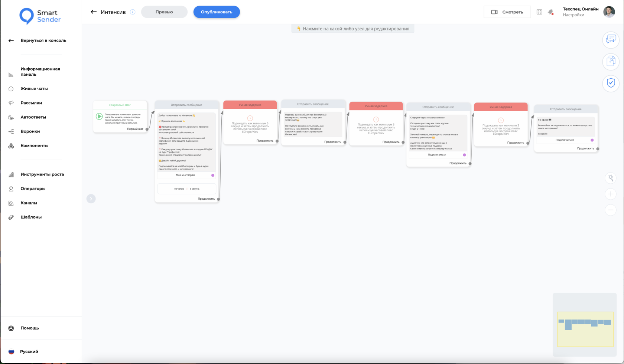This screenshot has height=364, width=624.
Task: Click the magic wand auto-arrange icon
Action: (611, 178)
